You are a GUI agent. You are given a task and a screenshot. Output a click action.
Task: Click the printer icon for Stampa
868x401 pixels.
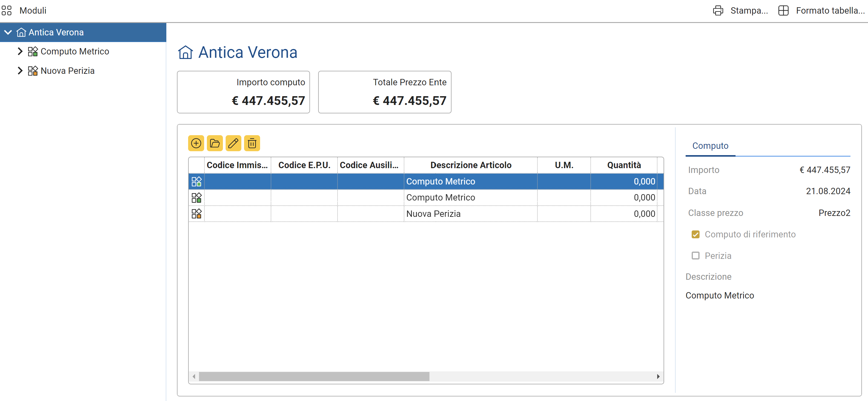(718, 11)
